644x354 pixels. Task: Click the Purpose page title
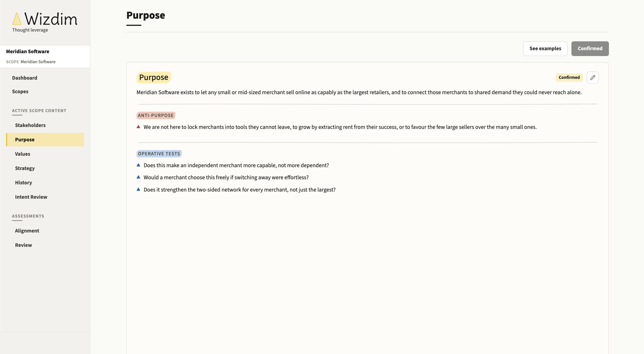pos(146,15)
